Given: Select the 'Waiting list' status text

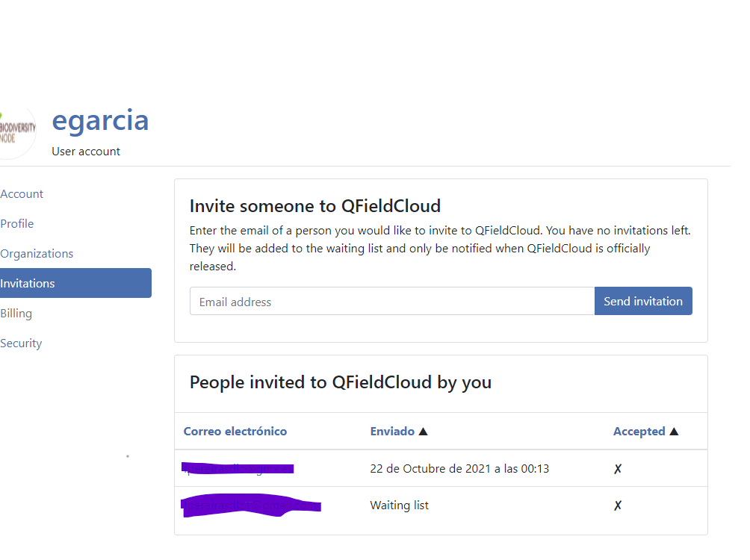Looking at the screenshot, I should pyautogui.click(x=400, y=505).
